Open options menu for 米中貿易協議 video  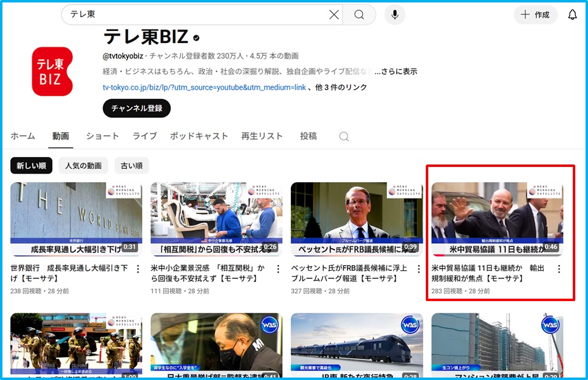559,269
